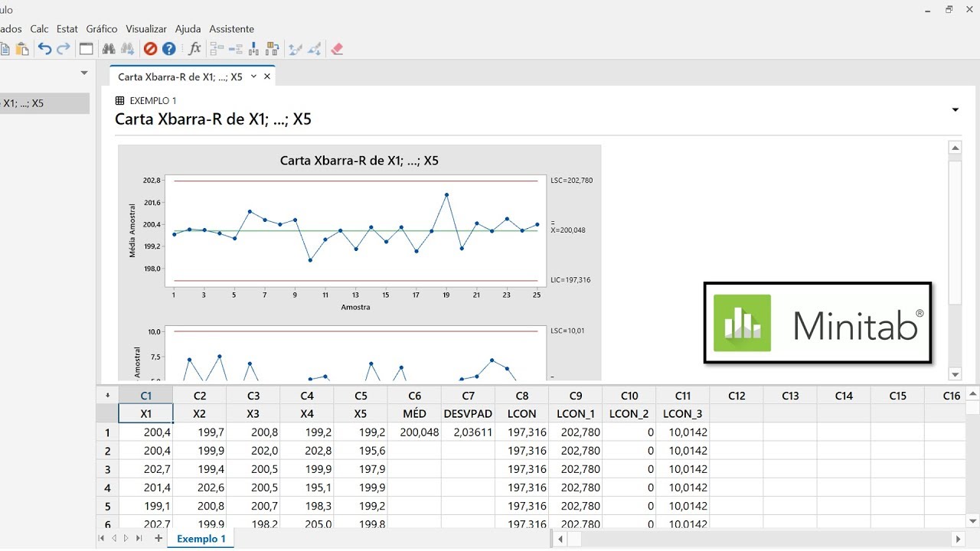Undo the last action
The width and height of the screenshot is (980, 551).
45,49
